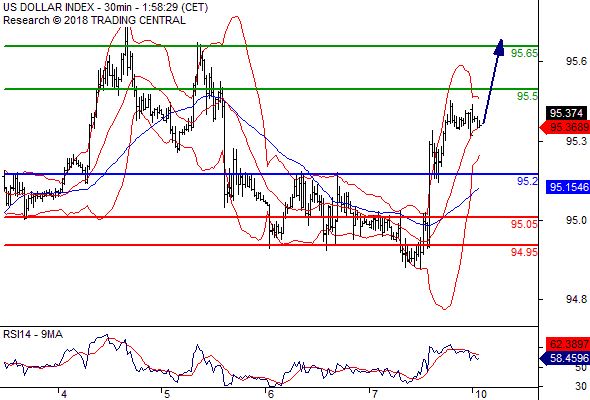Click the blue 58.4596 RSI arrow marker
590x400 pixels.
tap(564, 357)
